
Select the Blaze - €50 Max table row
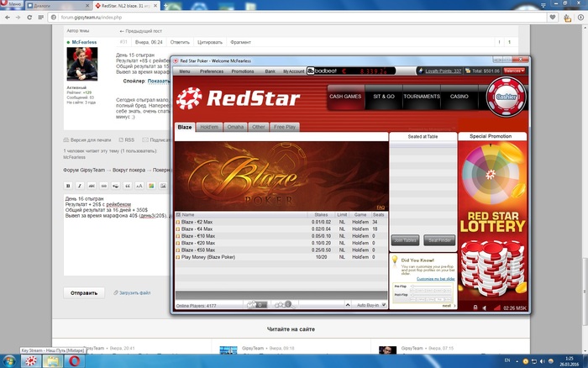click(x=281, y=250)
